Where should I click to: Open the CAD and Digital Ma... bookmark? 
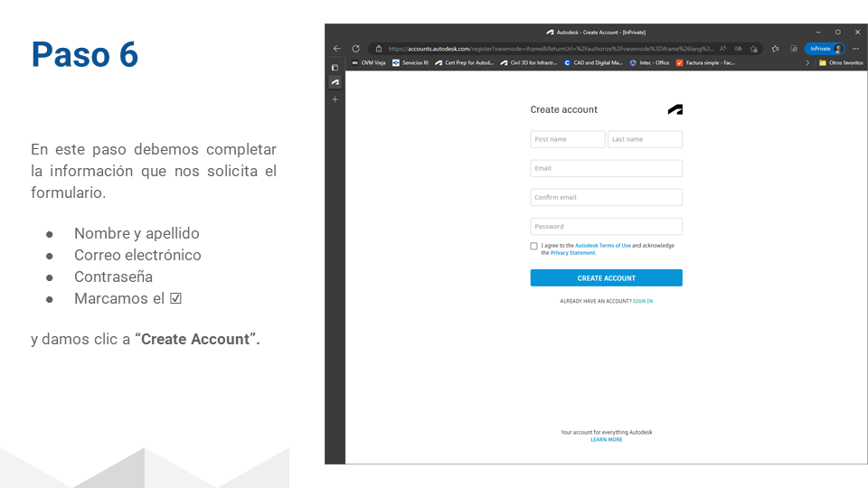tap(593, 63)
